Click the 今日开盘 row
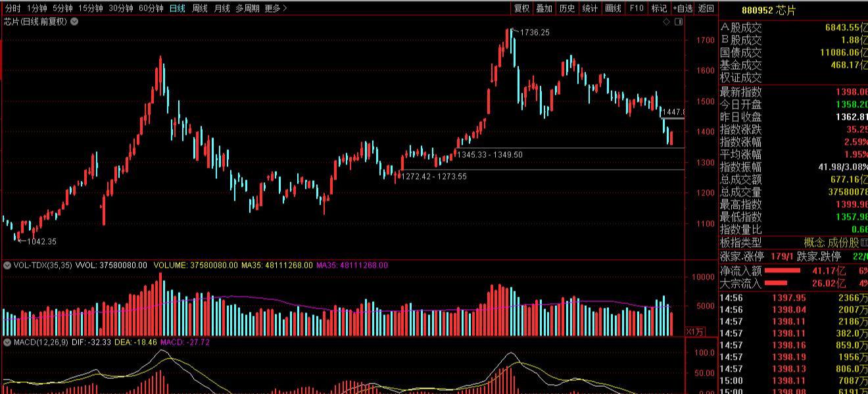Viewport: 868px width, 394px height. pos(794,104)
